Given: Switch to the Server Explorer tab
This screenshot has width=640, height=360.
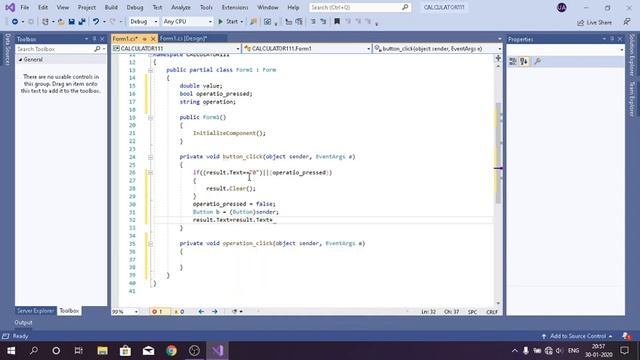Looking at the screenshot, I should 35,311.
